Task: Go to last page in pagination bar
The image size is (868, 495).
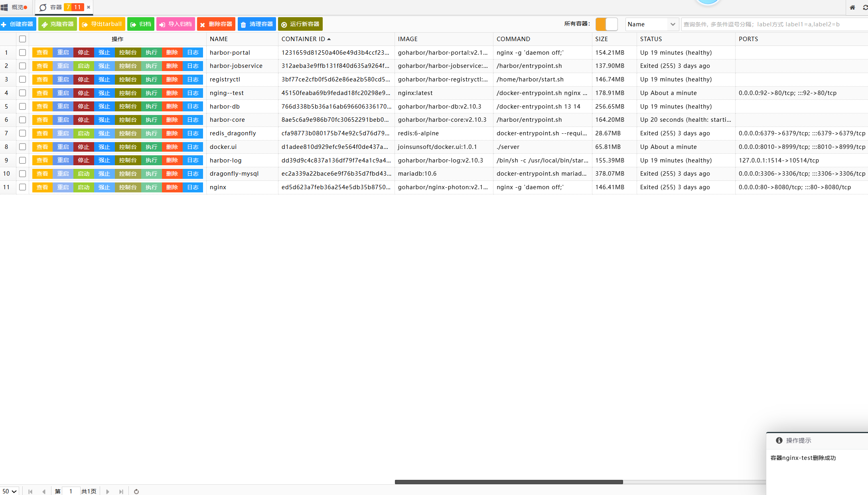Action: tap(121, 491)
